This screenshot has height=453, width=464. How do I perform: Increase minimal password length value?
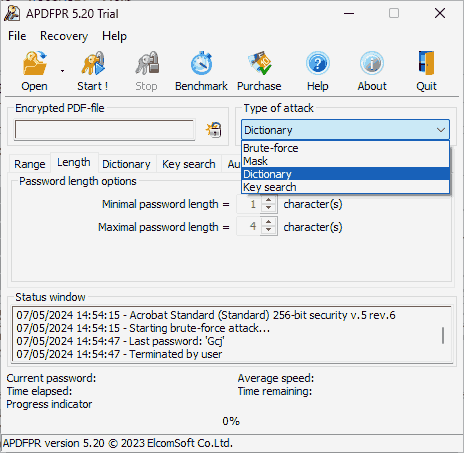coord(269,200)
